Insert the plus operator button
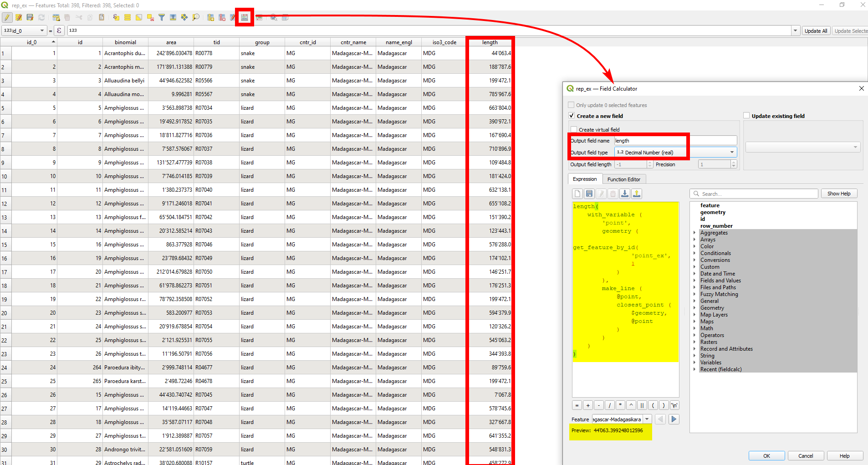The width and height of the screenshot is (868, 465). tap(588, 405)
